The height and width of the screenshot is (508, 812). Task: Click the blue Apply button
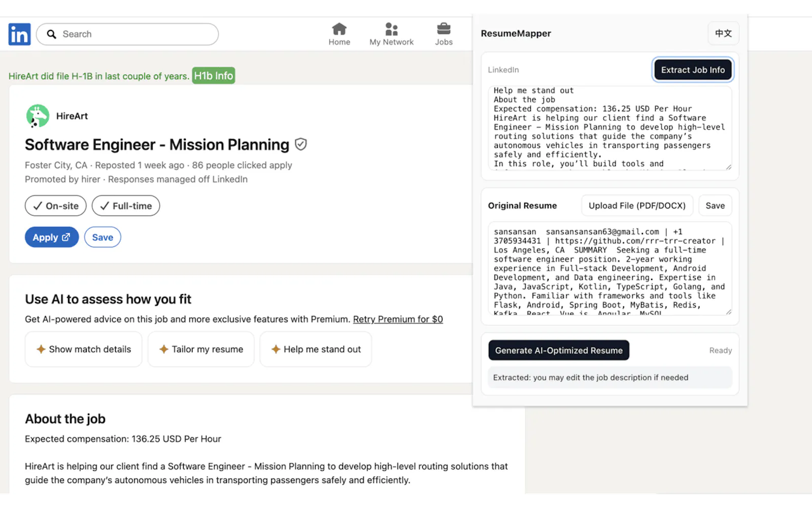tap(52, 237)
